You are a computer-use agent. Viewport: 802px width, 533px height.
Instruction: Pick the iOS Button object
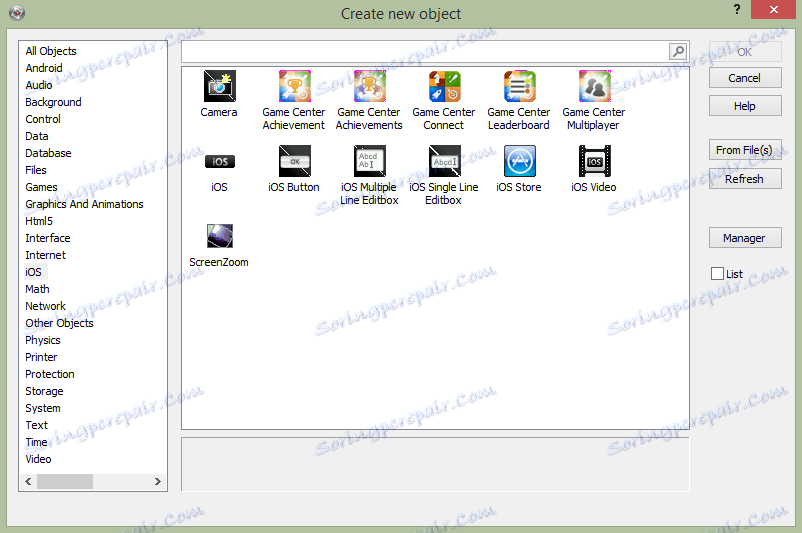click(294, 161)
